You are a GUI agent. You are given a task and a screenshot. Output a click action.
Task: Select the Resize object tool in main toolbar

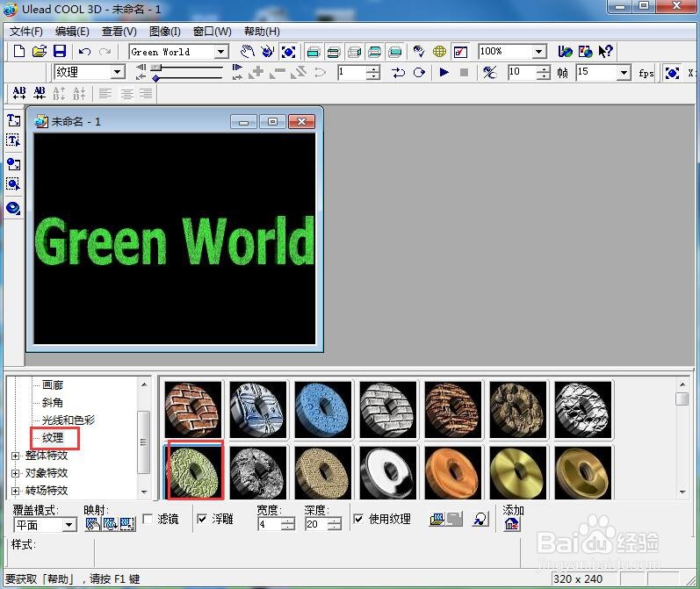click(x=288, y=52)
